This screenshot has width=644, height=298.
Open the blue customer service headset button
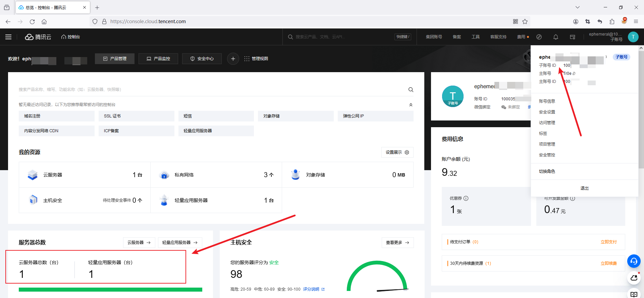634,261
